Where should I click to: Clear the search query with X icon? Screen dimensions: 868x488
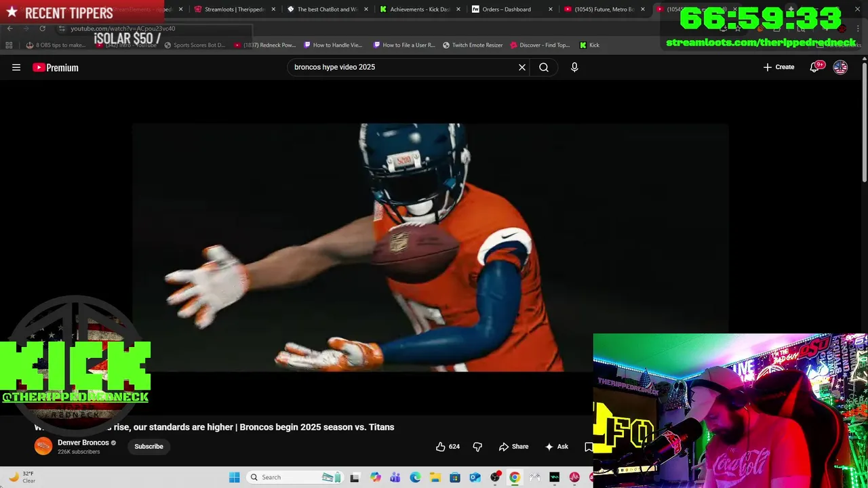[522, 67]
